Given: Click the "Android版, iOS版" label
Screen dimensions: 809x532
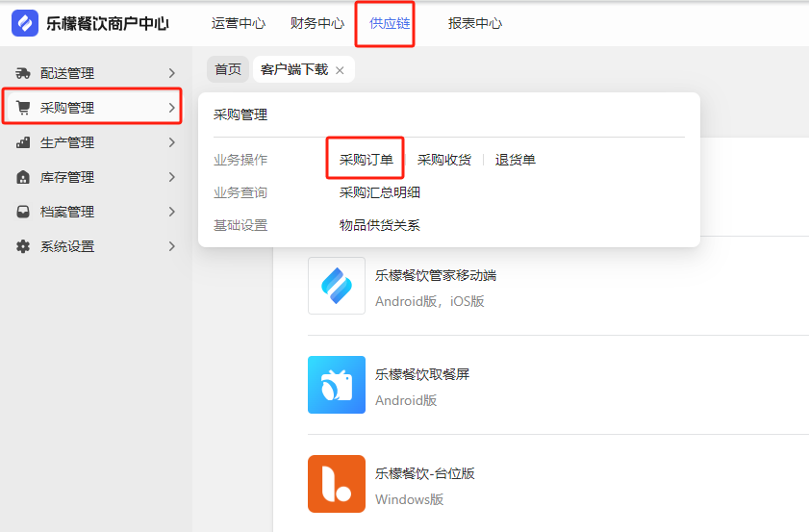Looking at the screenshot, I should (430, 301).
